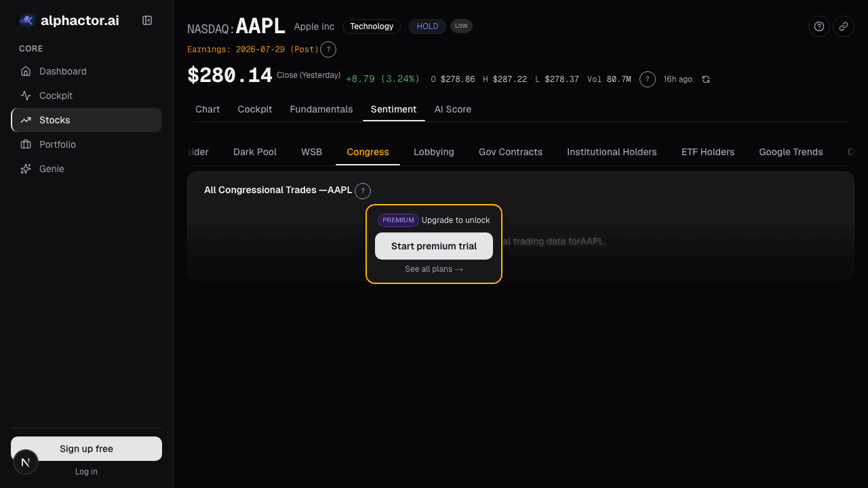This screenshot has width=868, height=488.
Task: Click Sign up free button
Action: coord(86,449)
